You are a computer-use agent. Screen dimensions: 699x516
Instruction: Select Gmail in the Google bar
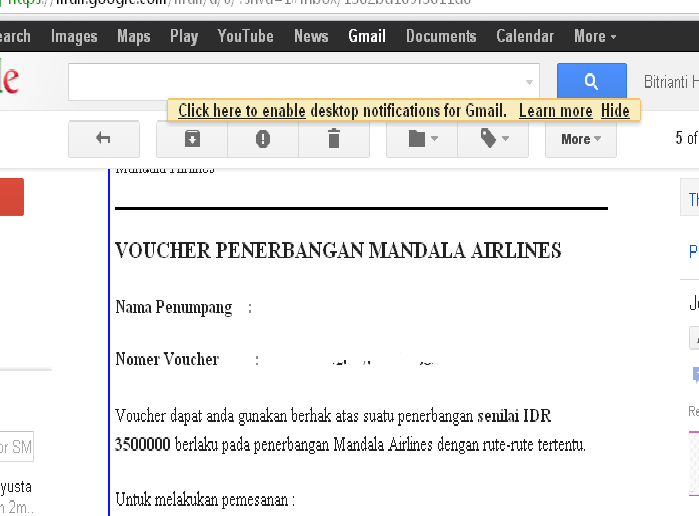[367, 36]
